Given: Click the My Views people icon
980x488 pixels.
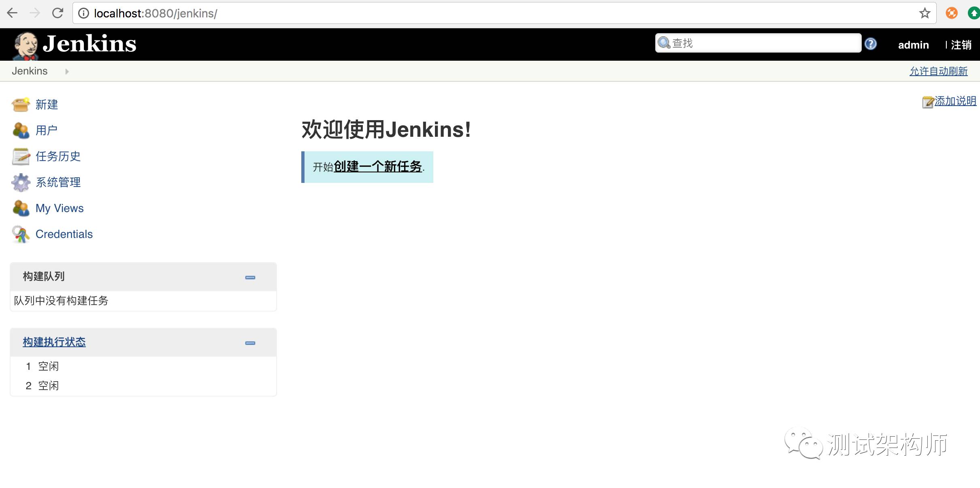Looking at the screenshot, I should click(x=21, y=208).
